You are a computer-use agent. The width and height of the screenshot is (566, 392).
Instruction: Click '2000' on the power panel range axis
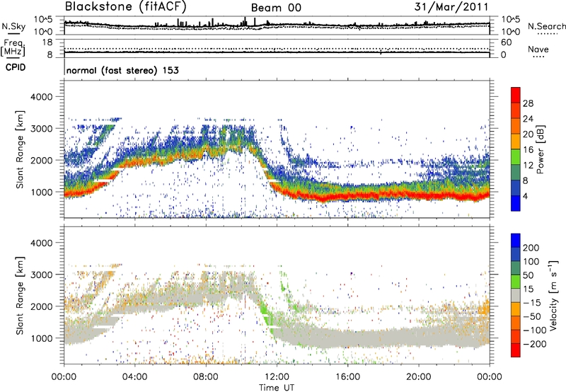(x=41, y=160)
